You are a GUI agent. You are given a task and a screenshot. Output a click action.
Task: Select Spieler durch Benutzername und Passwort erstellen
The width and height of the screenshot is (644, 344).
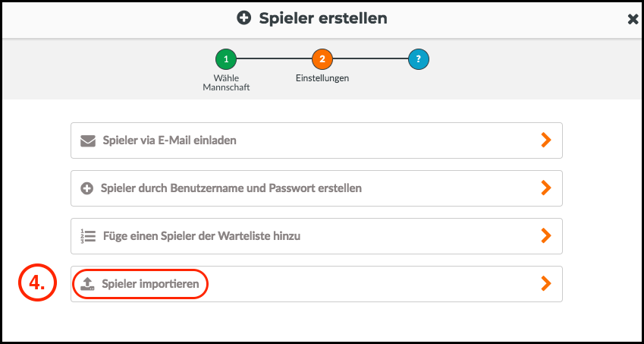[316, 188]
